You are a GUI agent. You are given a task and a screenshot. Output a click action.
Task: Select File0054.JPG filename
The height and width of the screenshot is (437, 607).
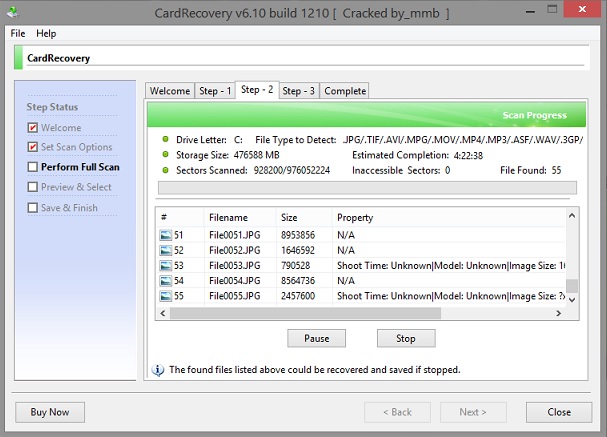[x=235, y=281]
